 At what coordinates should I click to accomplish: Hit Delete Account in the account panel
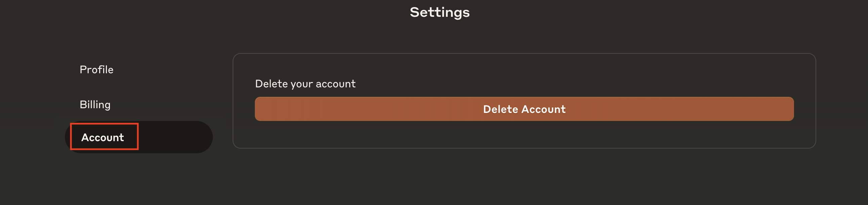click(x=524, y=109)
